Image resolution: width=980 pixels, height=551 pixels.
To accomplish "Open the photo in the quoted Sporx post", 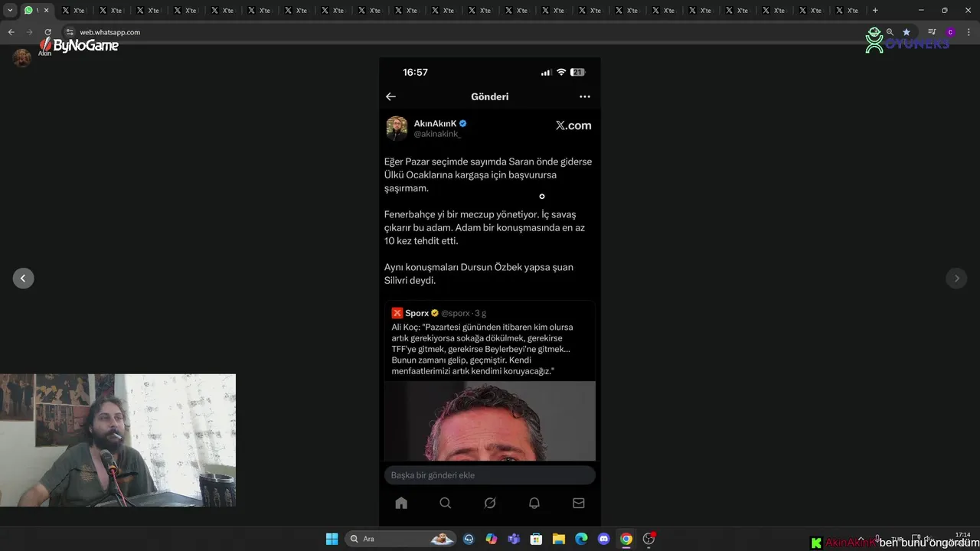I will (490, 421).
